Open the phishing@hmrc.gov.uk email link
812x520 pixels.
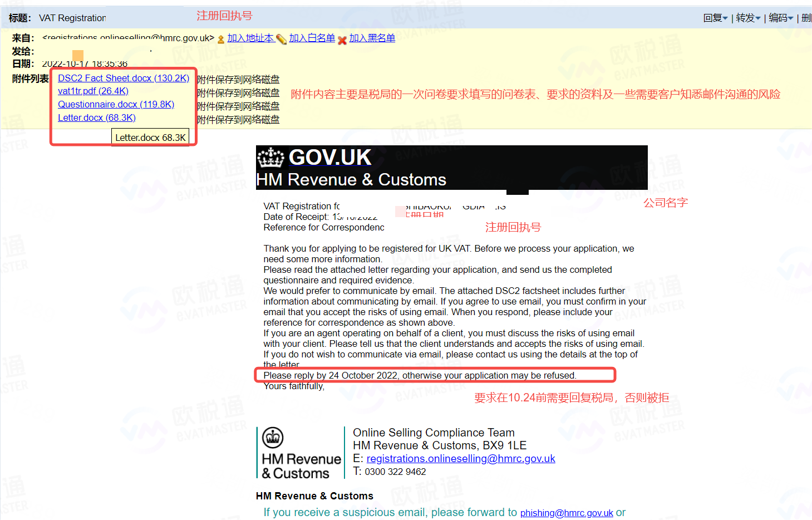(x=567, y=513)
